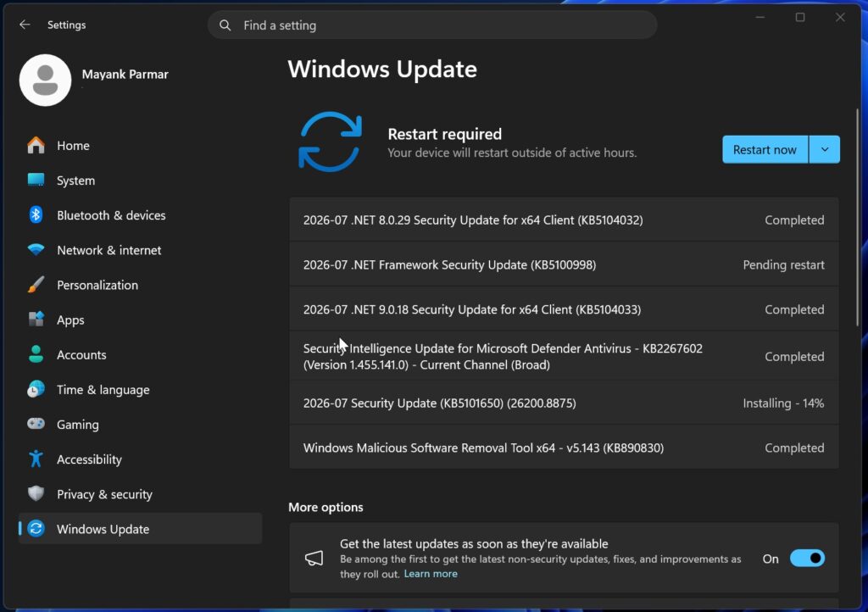
Task: Open Personalization settings
Action: click(x=140, y=285)
